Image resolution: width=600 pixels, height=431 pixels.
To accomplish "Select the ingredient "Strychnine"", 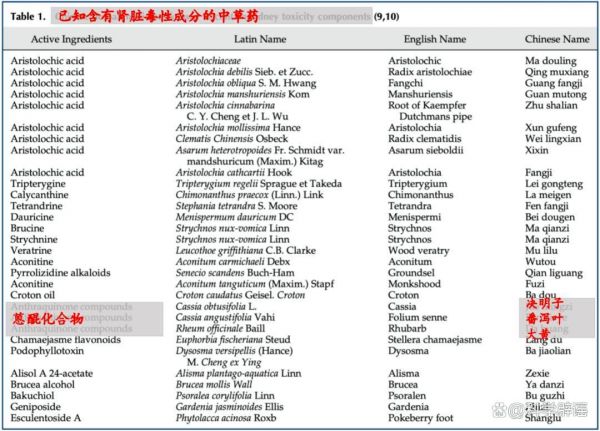I will pyautogui.click(x=34, y=239).
